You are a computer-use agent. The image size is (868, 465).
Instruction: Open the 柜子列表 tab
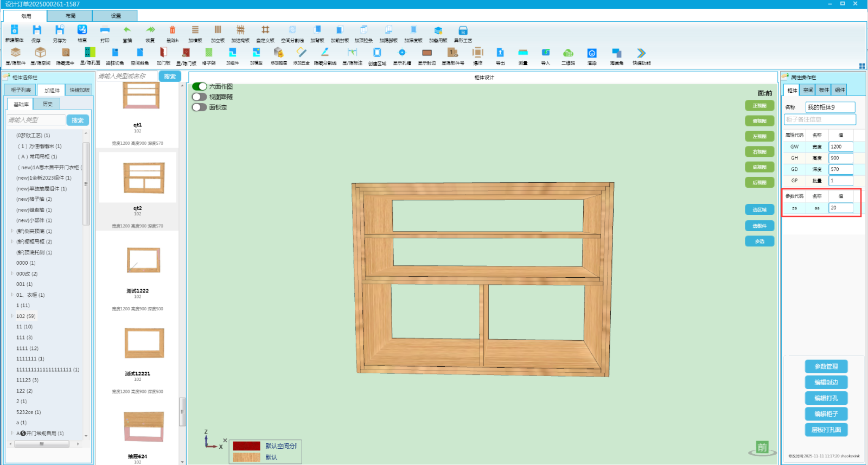[21, 90]
